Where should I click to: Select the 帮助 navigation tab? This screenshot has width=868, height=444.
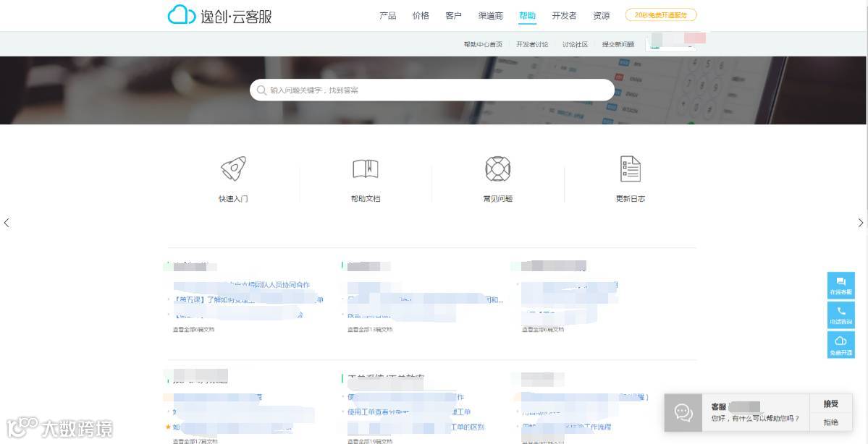[x=528, y=16]
